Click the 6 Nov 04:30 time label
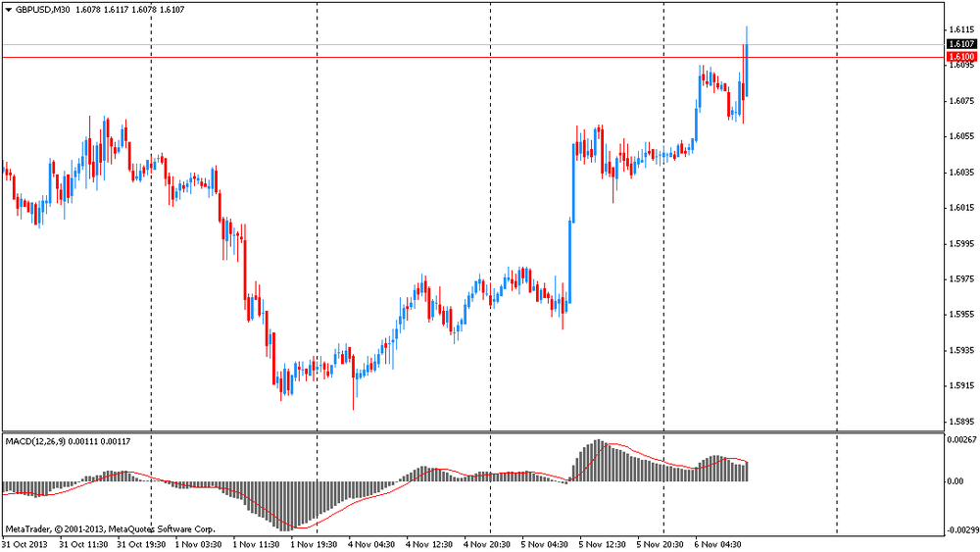 [720, 542]
